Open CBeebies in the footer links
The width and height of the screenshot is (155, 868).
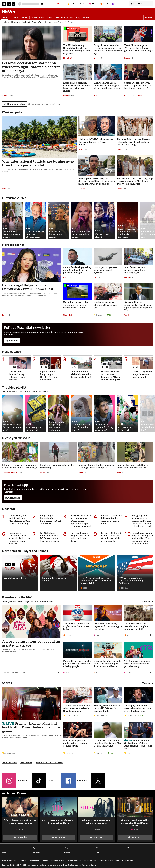(130, 848)
